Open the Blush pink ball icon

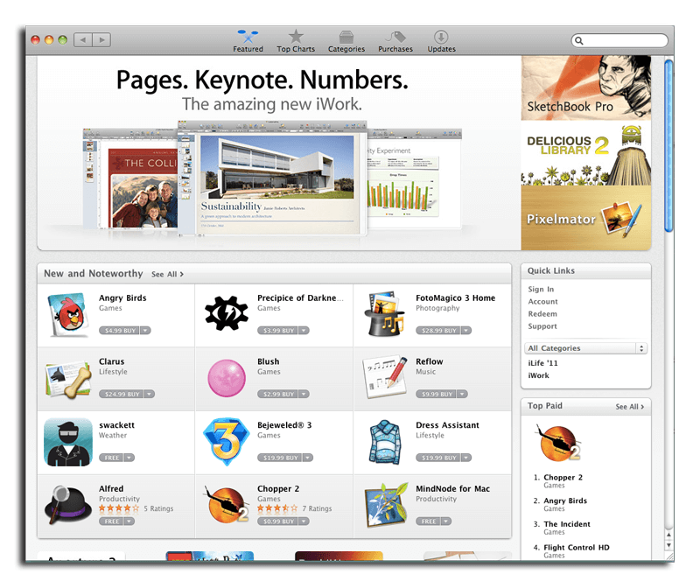[x=227, y=378]
